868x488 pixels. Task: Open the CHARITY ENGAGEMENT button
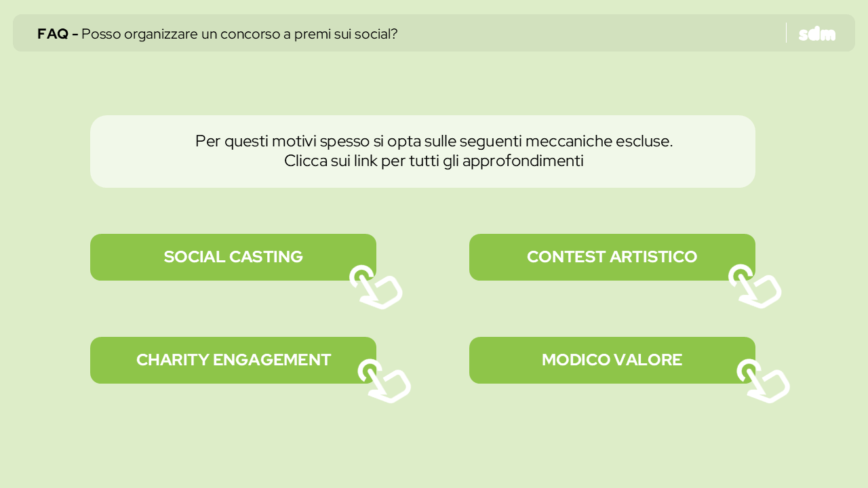pos(233,360)
